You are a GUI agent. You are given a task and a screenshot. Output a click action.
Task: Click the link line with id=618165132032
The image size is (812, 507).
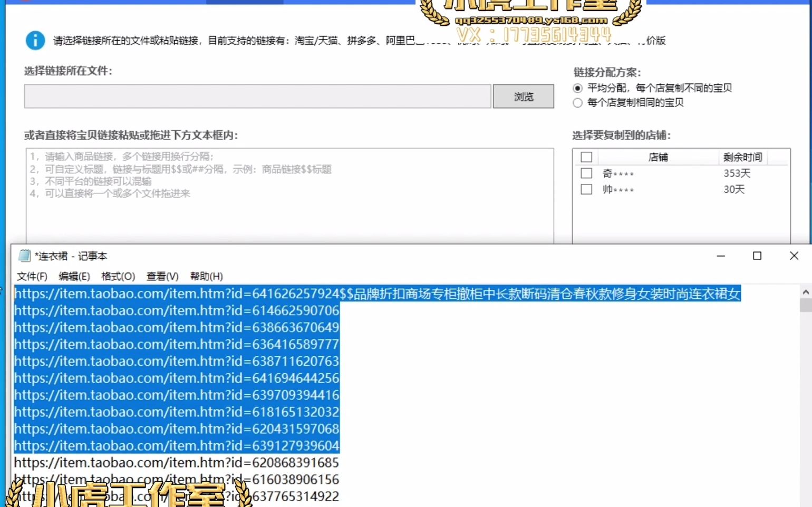pos(177,412)
